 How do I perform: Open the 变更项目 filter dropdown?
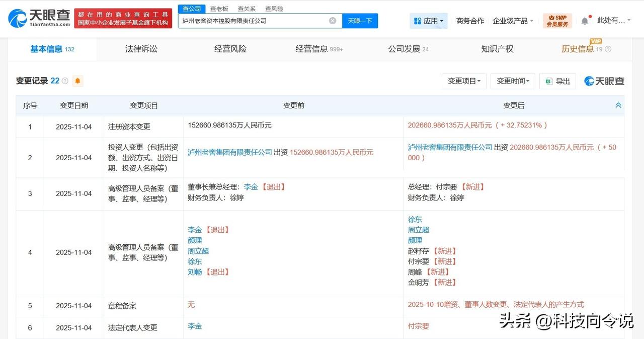pyautogui.click(x=464, y=81)
